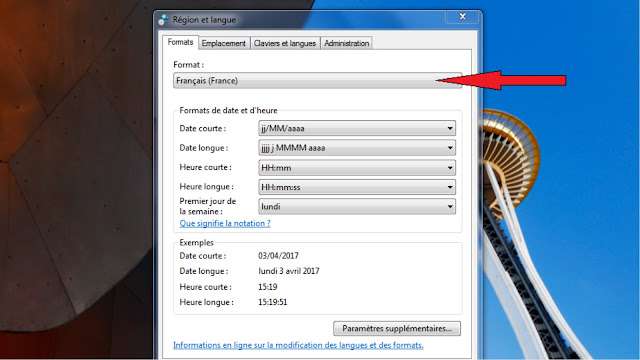The width and height of the screenshot is (640, 360).
Task: Open the 'Que signifie la notation ?' link
Action: click(225, 223)
